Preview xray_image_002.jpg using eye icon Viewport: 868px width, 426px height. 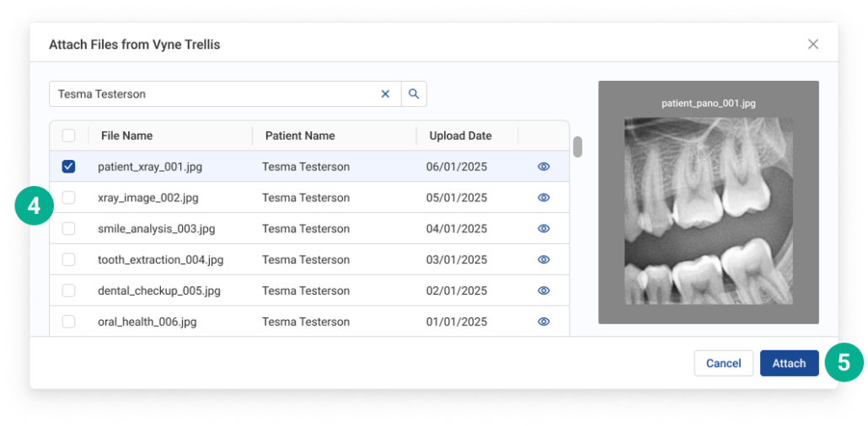[x=544, y=198]
